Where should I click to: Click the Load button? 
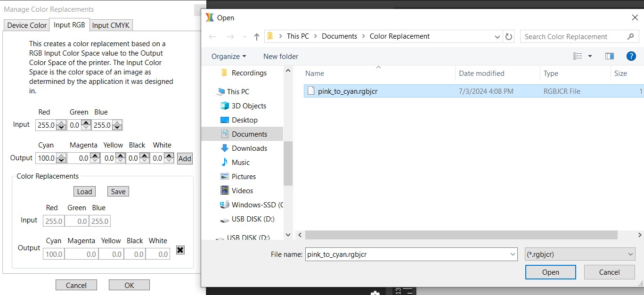pos(84,191)
